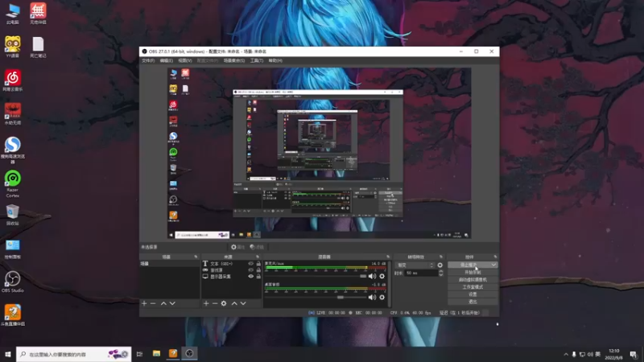Viewport: 644px width, 362px height.
Task: Open the 永劫无间 game desktop icon
Action: pos(13,113)
